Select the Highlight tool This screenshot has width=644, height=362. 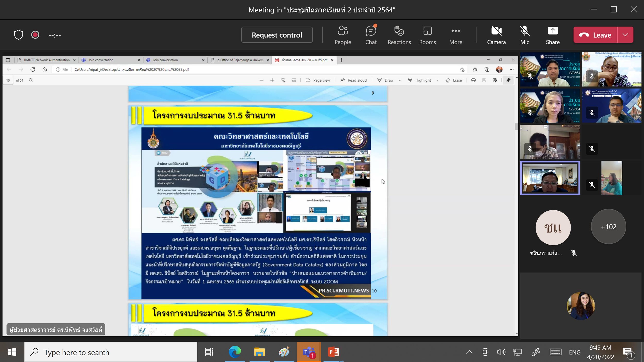tap(419, 80)
